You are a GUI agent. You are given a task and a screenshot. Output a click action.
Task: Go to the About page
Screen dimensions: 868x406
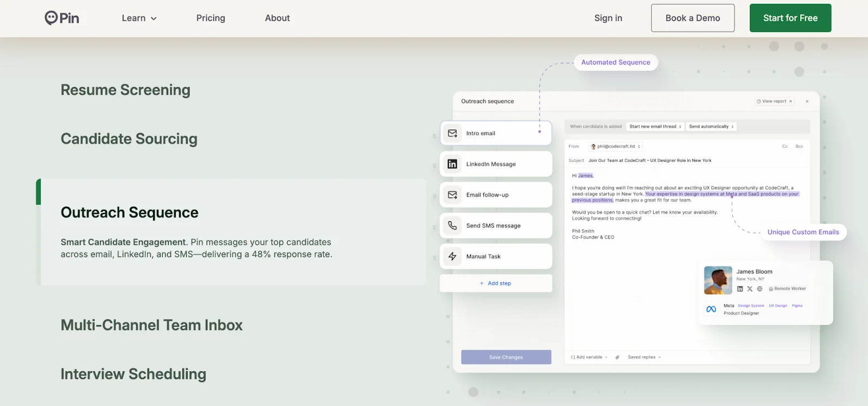click(x=277, y=18)
